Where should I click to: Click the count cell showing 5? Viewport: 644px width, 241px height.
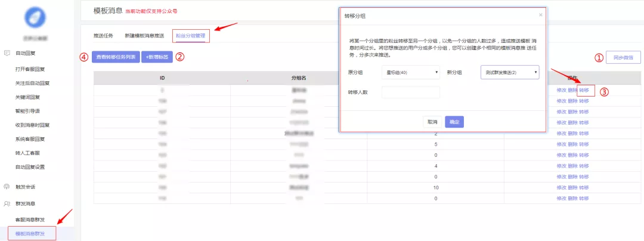[435, 144]
